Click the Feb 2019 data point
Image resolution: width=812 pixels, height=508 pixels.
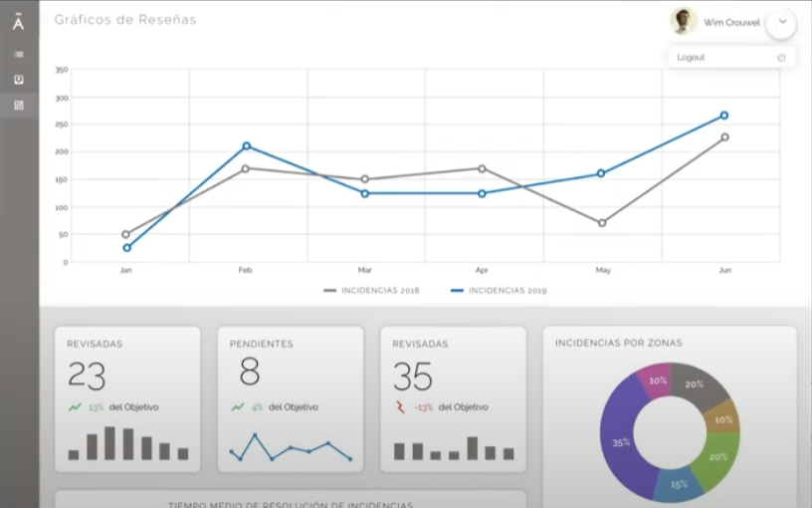[247, 146]
